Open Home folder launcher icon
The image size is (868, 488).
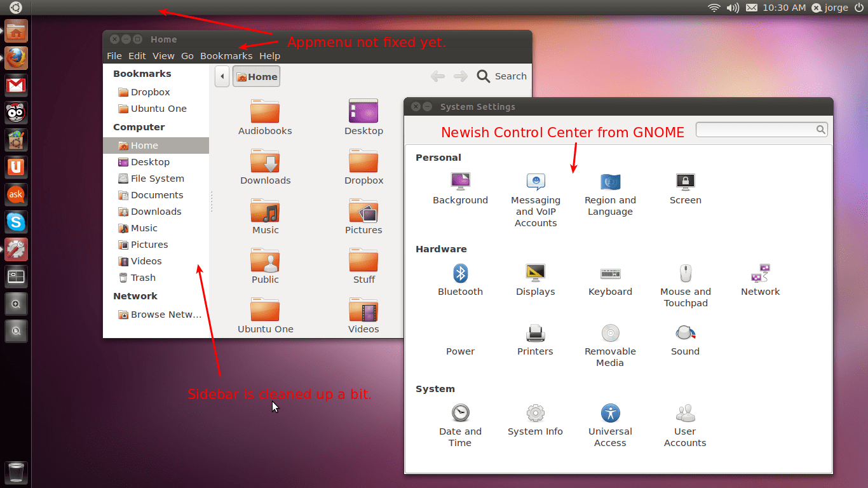click(x=16, y=30)
